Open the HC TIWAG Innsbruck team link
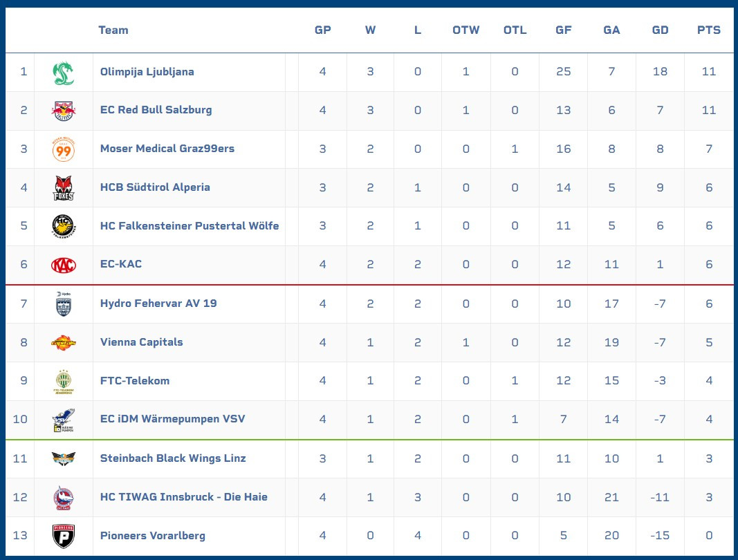 click(x=183, y=497)
